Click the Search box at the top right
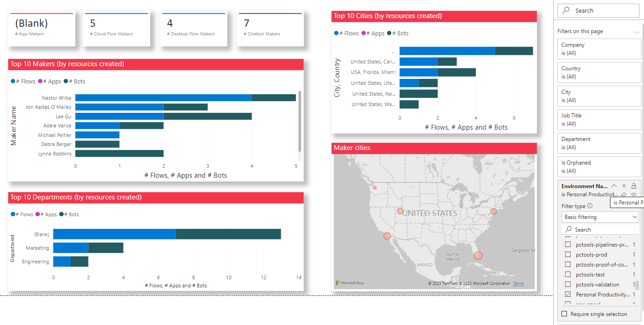The image size is (644, 325). 598,10
